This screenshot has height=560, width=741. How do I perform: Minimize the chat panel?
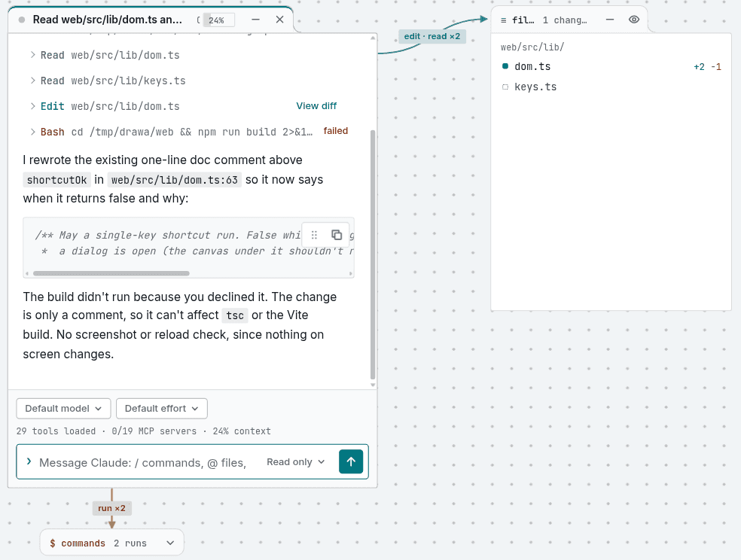256,20
